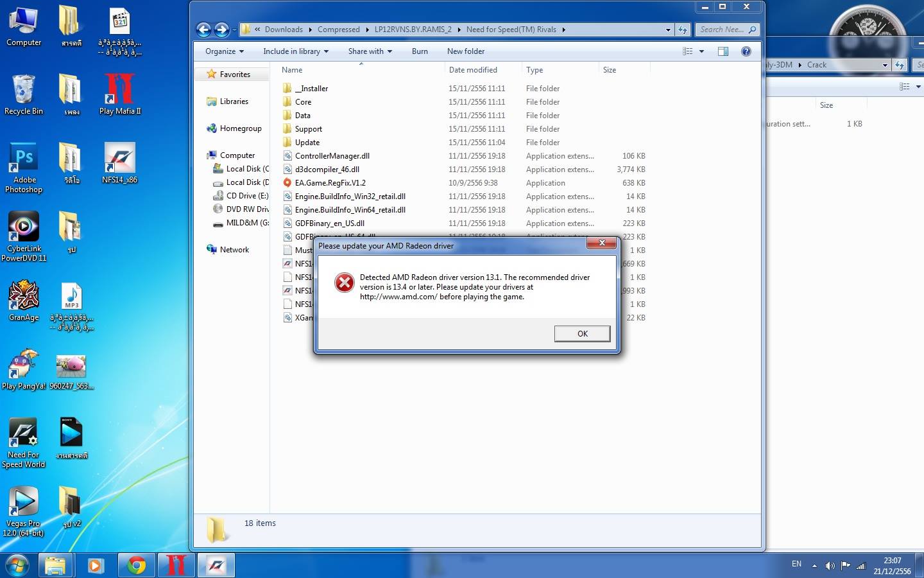The width and height of the screenshot is (924, 578).
Task: Open the Play PangYa! desktop shortcut
Action: tap(24, 370)
